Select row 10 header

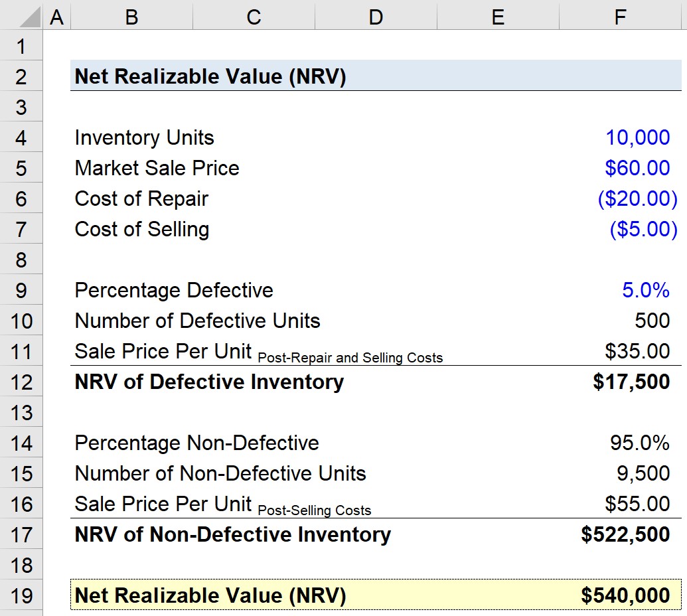(x=21, y=320)
